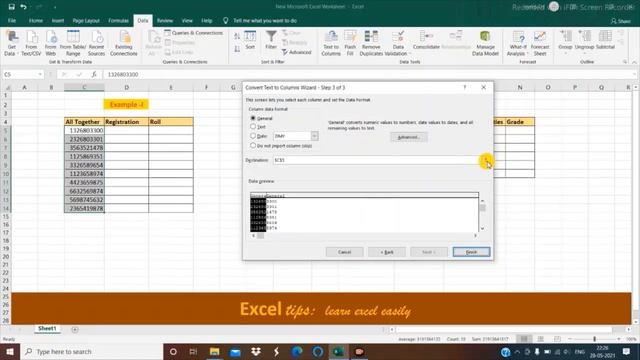
Task: Switch to the View tab
Action: point(187,20)
